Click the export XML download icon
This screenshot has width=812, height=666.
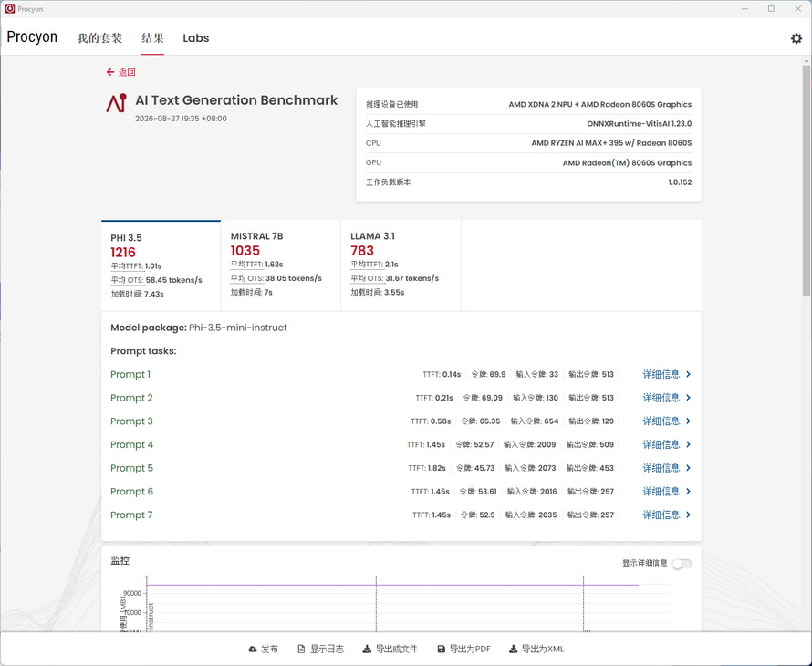pos(513,649)
